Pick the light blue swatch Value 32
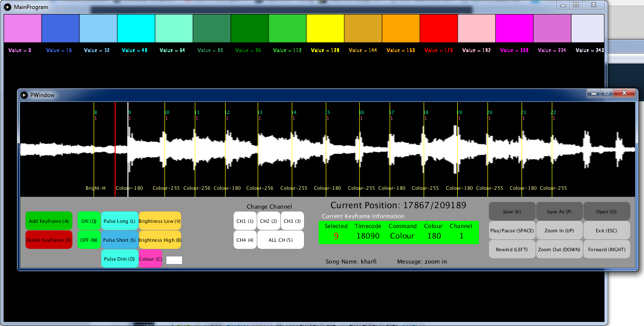Screen dimensions: 644x326 click(98, 28)
